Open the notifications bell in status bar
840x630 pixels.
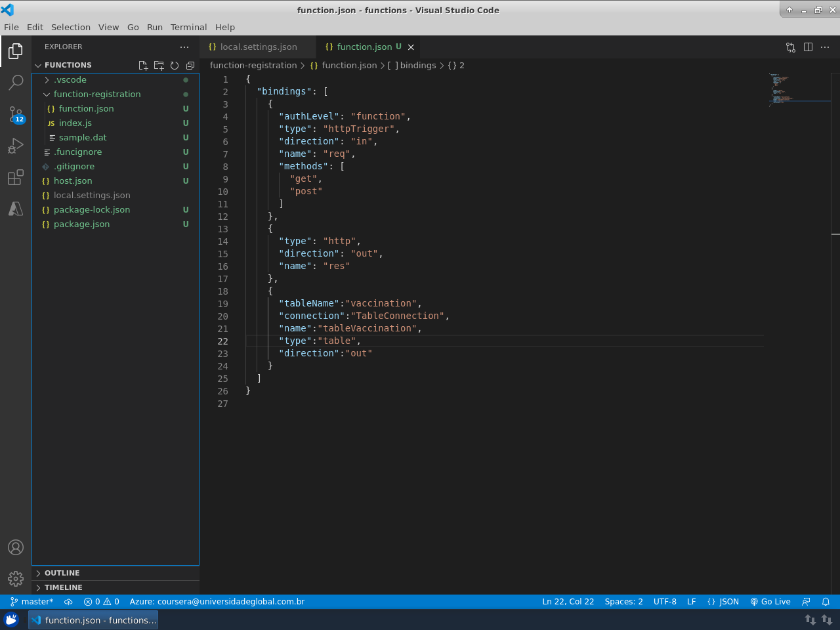click(826, 602)
